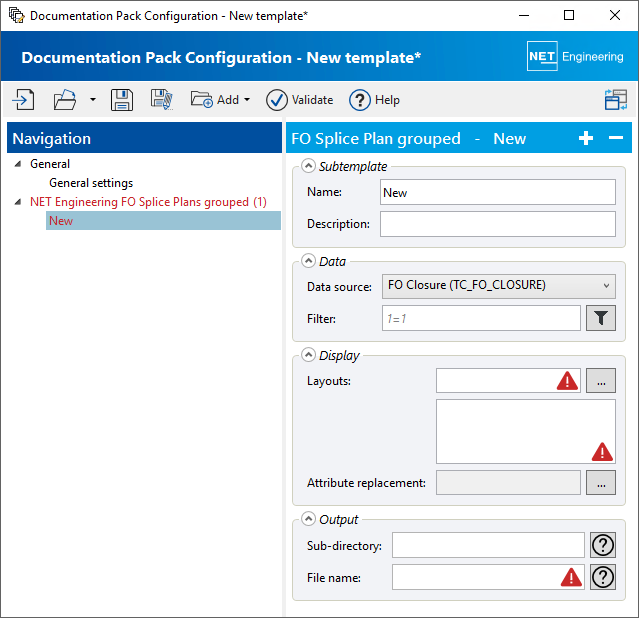
Task: Click the Layouts browse button
Action: tap(601, 380)
